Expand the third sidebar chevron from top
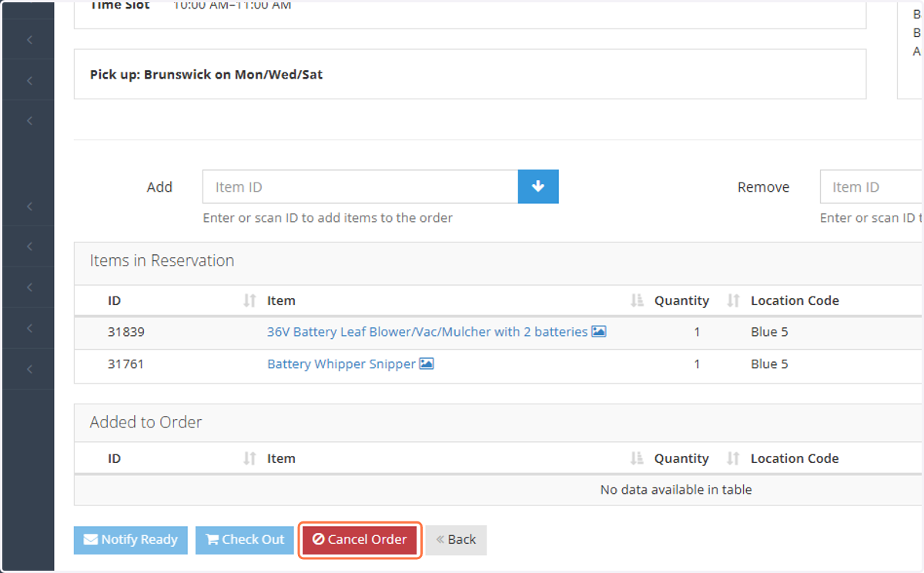Viewport: 924px width, 573px height. (29, 121)
